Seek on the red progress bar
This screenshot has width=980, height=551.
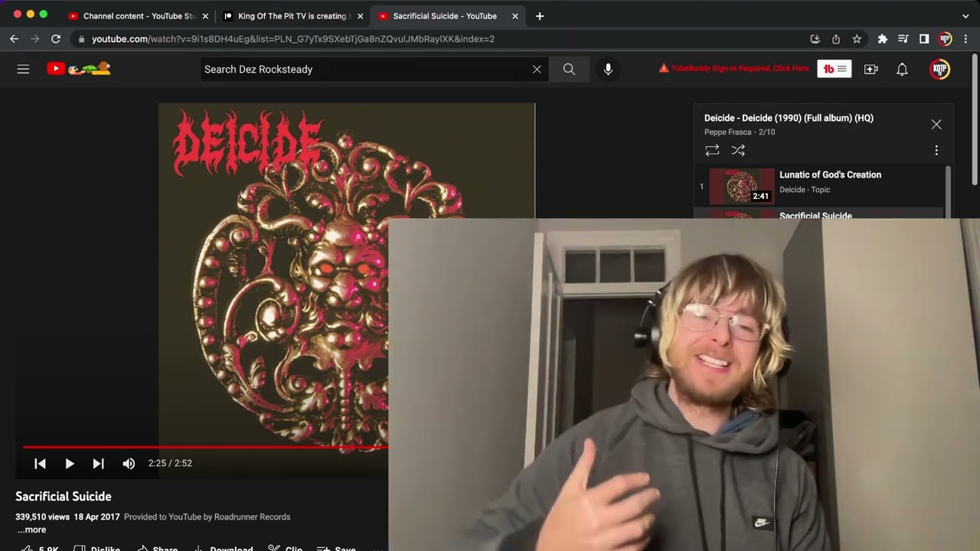(205, 447)
